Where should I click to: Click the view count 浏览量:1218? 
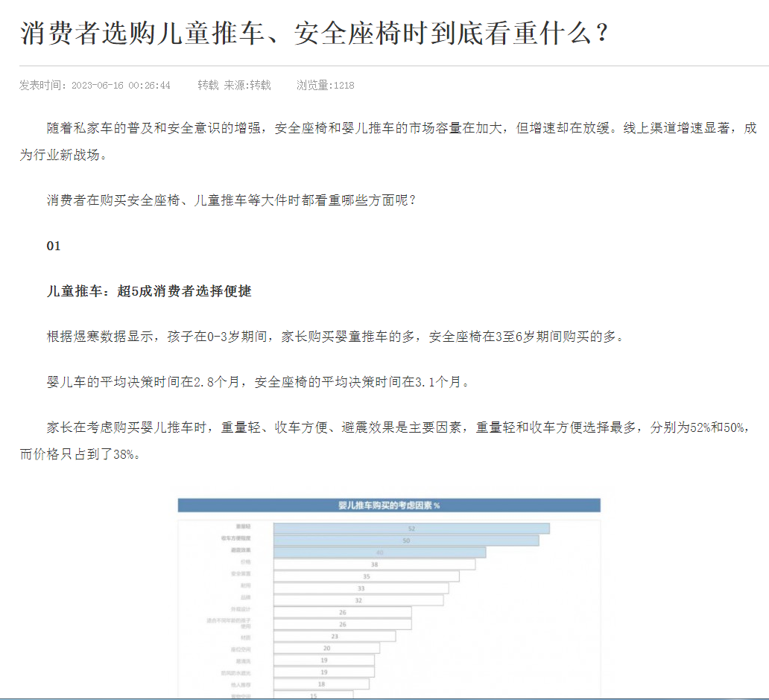click(x=325, y=86)
